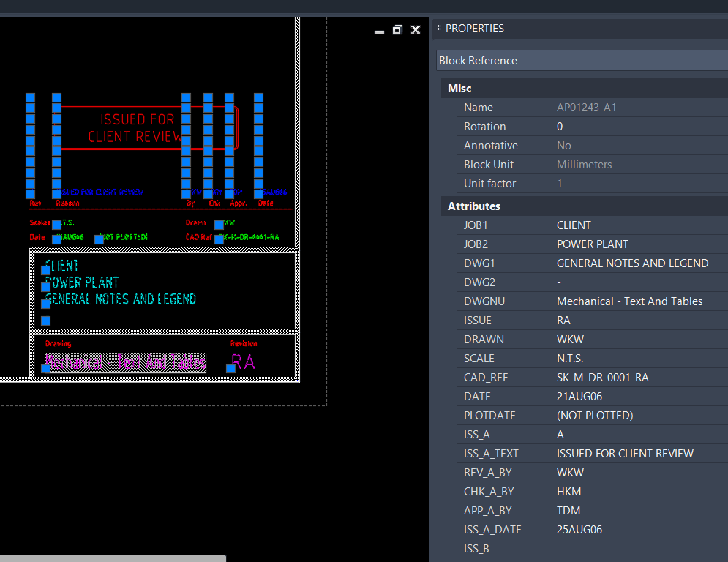Minimize the drawing viewport window
This screenshot has height=562, width=728.
point(379,31)
